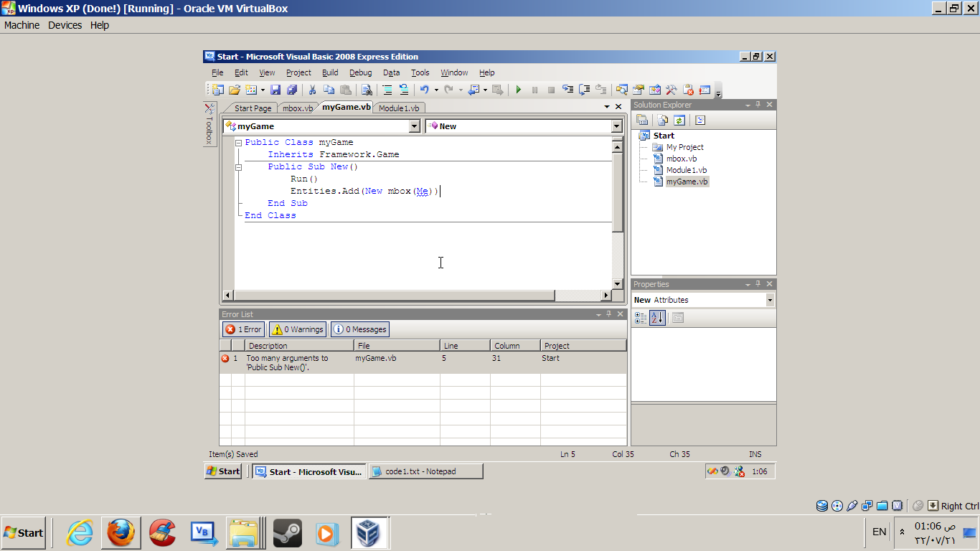Open Properties object selector dropdown

[770, 300]
